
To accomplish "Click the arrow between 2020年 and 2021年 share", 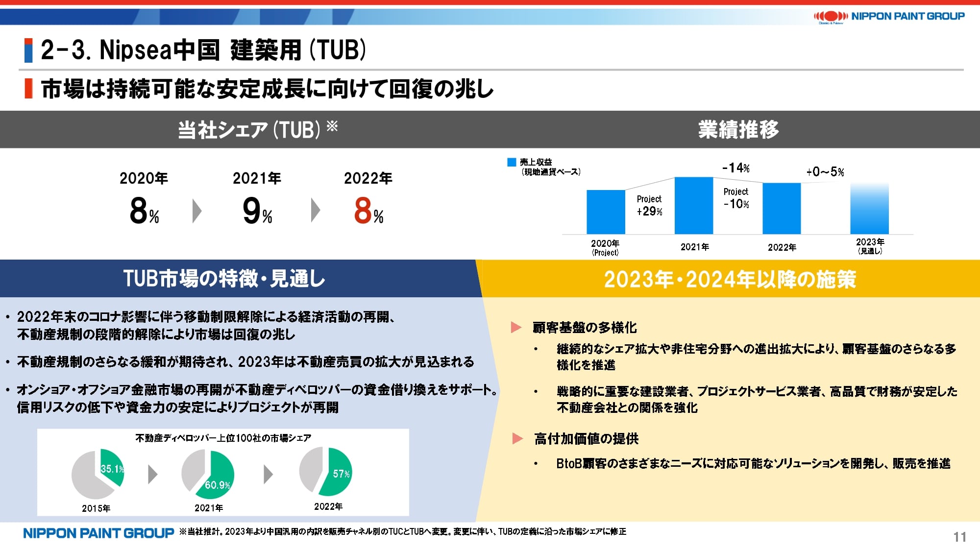I will click(197, 211).
